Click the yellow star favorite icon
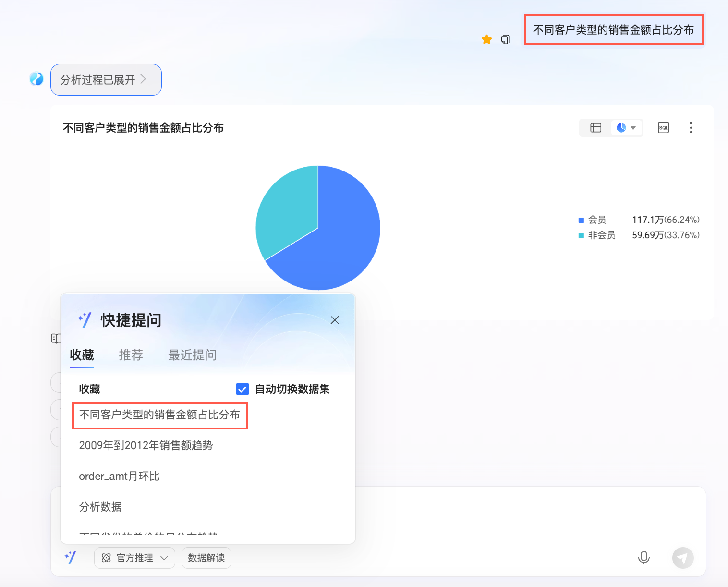Image resolution: width=728 pixels, height=587 pixels. pos(486,39)
